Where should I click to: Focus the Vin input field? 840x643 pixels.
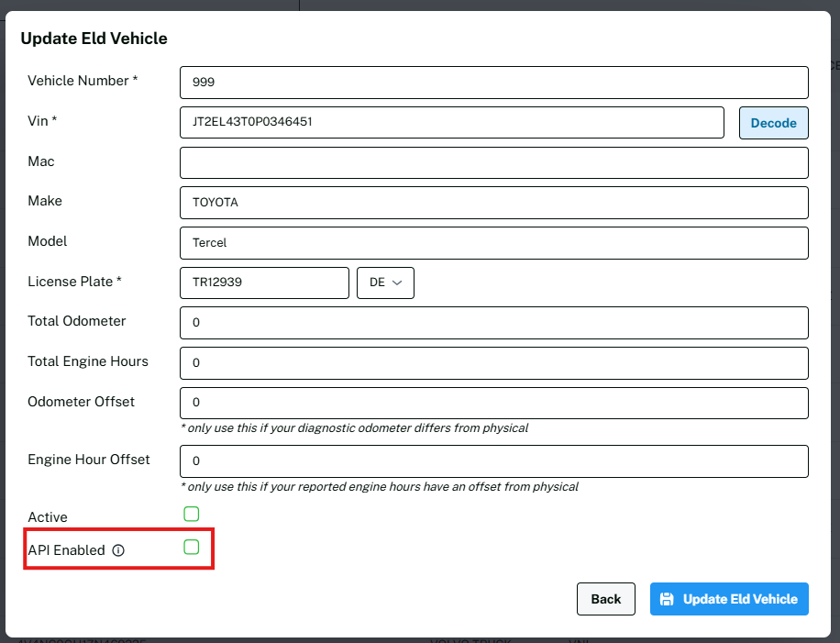click(451, 122)
